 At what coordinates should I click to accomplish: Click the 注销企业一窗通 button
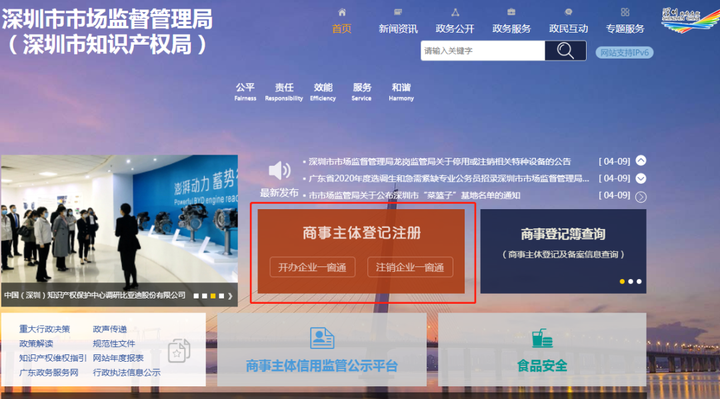pos(410,267)
